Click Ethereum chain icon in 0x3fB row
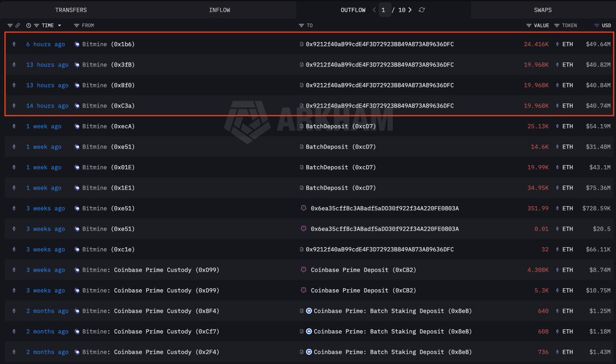Viewport: 616px width, 364px height. point(14,65)
